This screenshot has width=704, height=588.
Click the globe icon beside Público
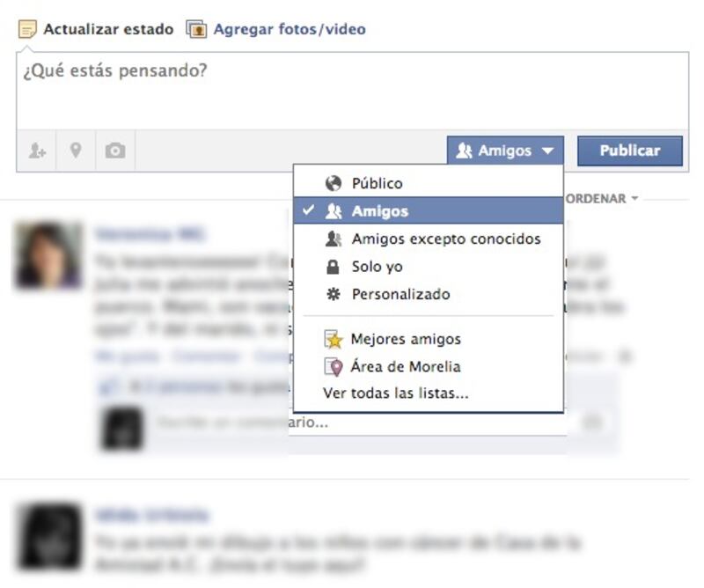click(334, 183)
